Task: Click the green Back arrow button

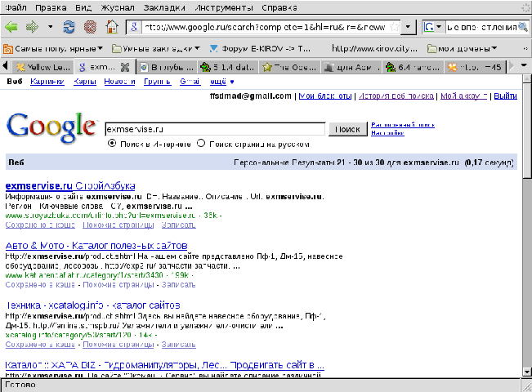Action: pyautogui.click(x=11, y=26)
